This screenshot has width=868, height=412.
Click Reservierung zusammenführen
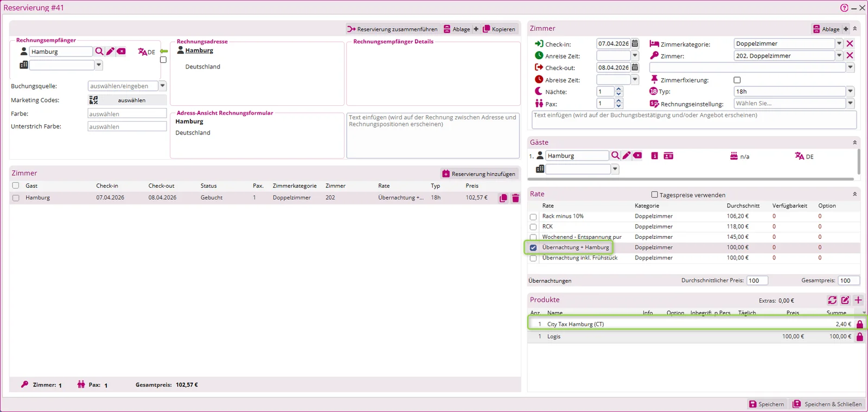pyautogui.click(x=392, y=29)
